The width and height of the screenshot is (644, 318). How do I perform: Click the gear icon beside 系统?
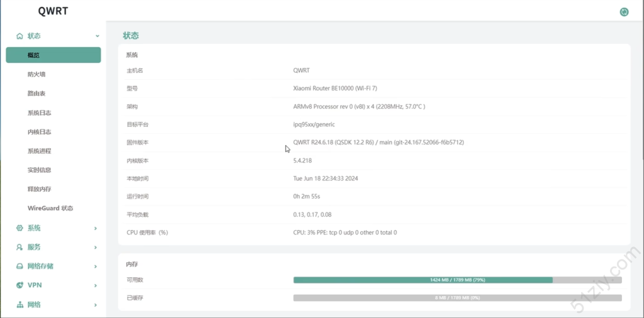19,228
